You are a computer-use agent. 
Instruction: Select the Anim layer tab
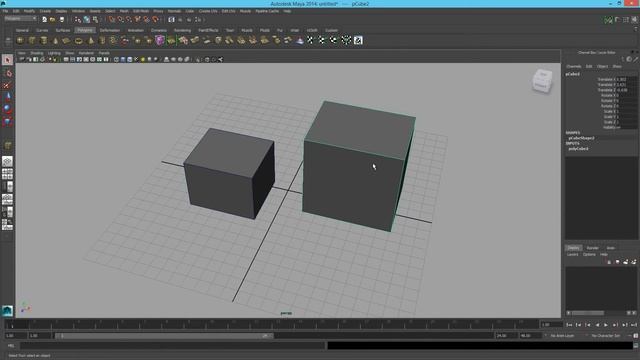pyautogui.click(x=610, y=248)
